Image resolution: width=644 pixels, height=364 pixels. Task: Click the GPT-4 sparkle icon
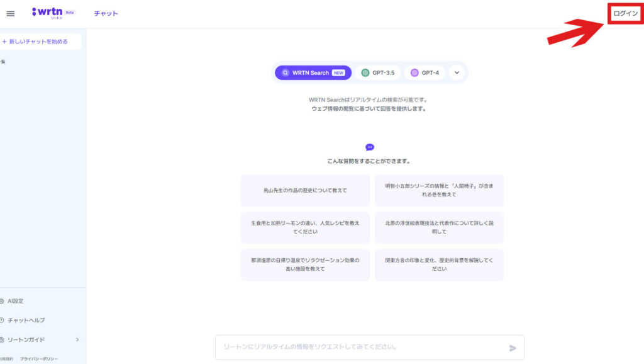pyautogui.click(x=413, y=72)
